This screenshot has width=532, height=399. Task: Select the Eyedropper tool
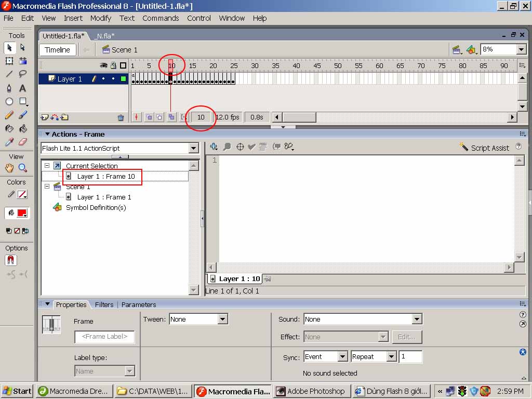(9, 142)
